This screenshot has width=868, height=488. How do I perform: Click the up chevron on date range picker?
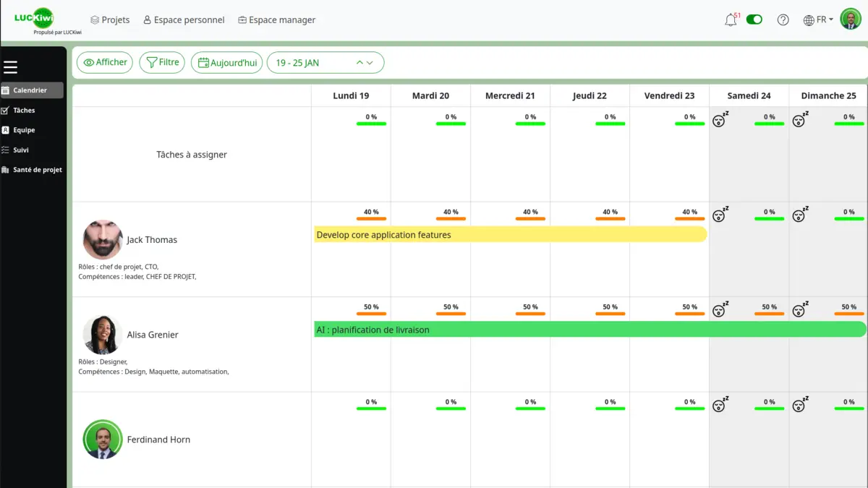click(x=359, y=62)
